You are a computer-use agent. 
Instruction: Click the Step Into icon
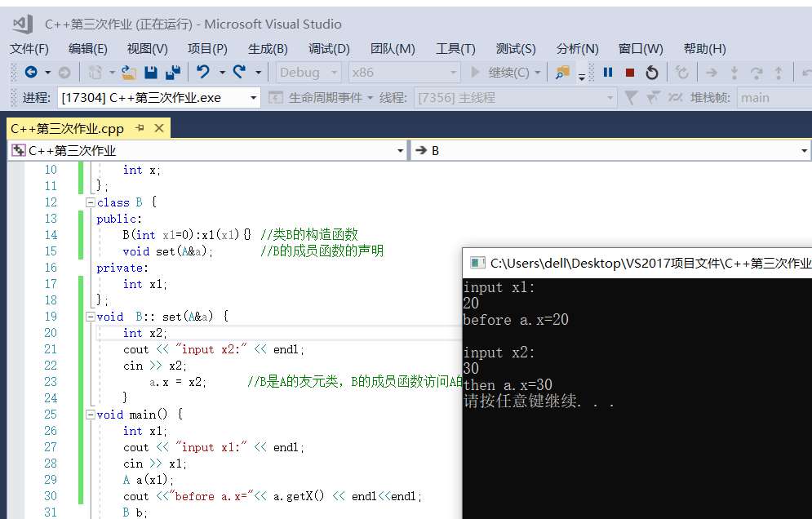click(x=734, y=73)
